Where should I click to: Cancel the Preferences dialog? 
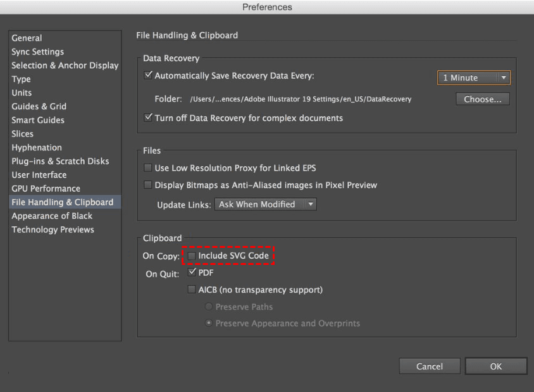tap(430, 366)
